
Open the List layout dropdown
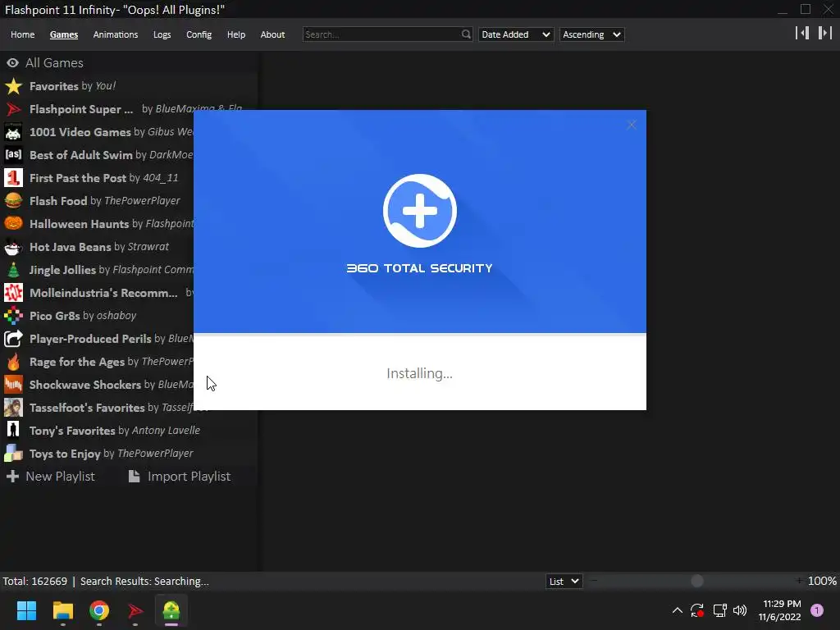564,582
